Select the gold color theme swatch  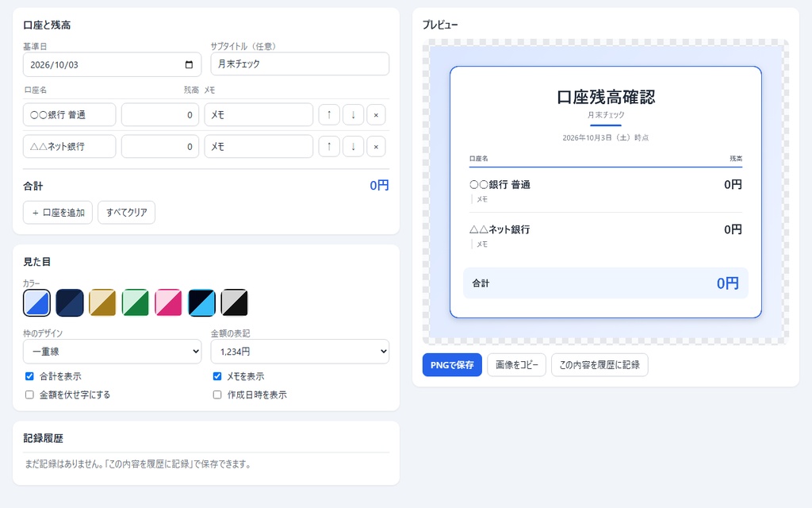pos(102,302)
